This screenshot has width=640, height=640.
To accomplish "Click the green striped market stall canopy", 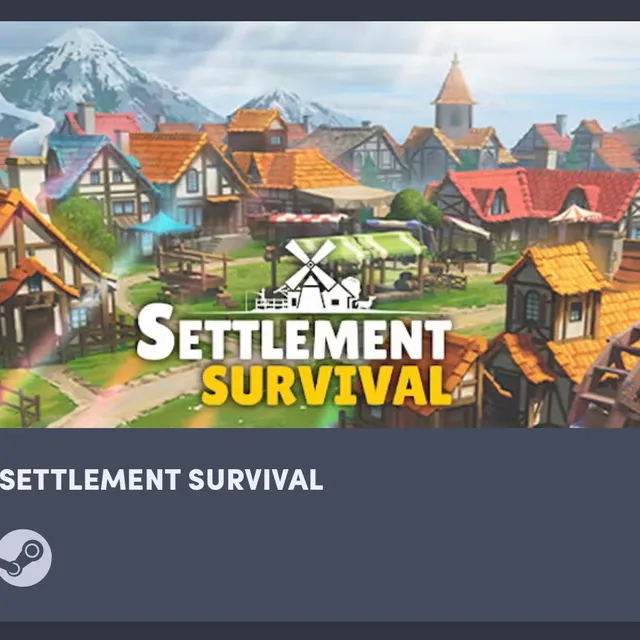I will [359, 245].
